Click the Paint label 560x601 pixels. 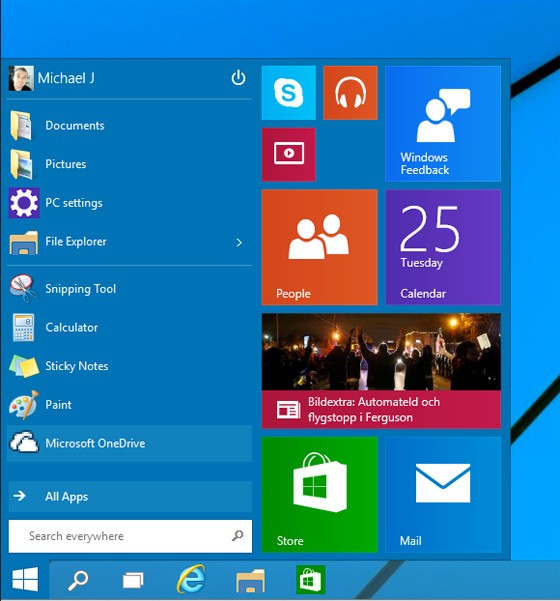click(x=58, y=404)
